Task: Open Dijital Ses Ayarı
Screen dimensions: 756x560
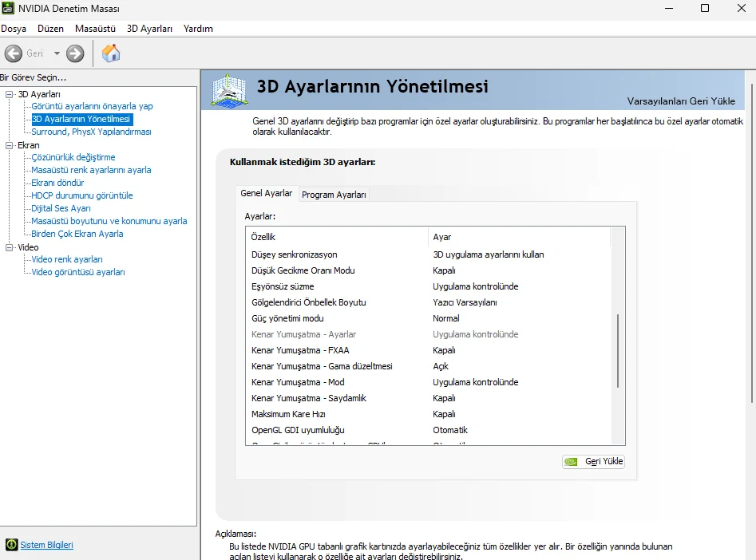Action: pos(61,209)
